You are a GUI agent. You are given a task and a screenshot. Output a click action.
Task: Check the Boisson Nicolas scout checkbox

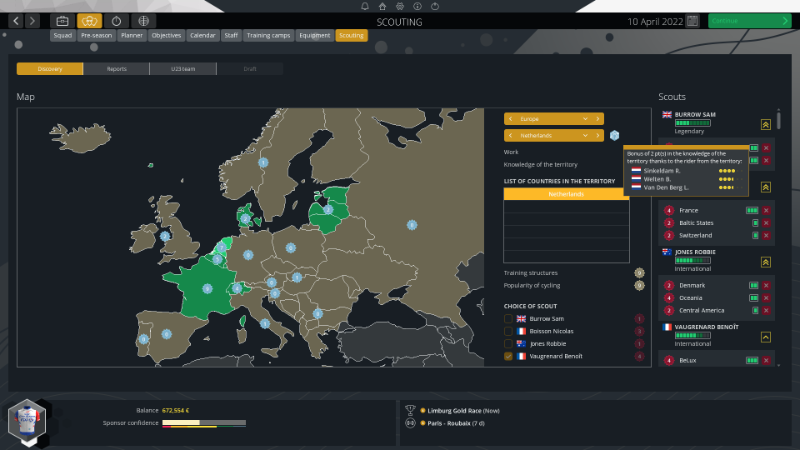[x=509, y=331]
